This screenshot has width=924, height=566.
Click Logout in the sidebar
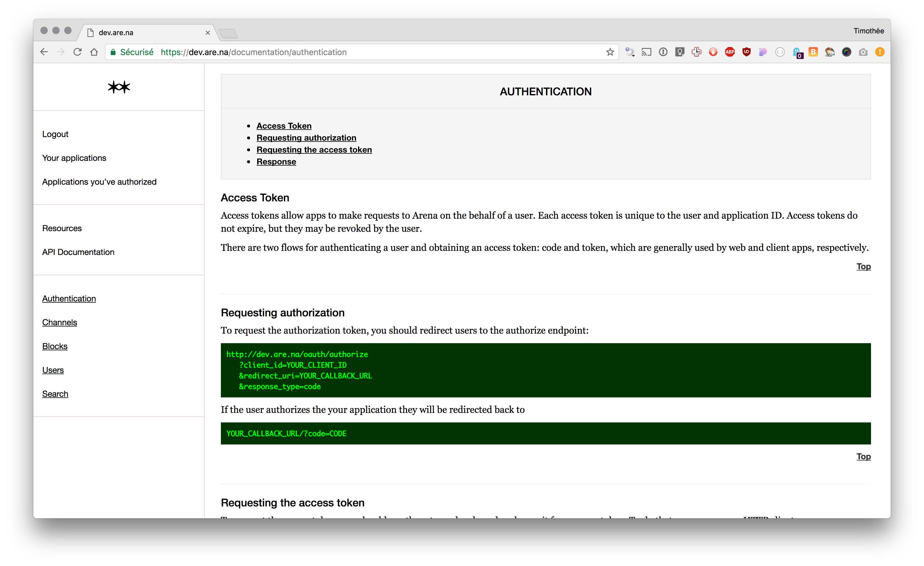click(x=55, y=134)
